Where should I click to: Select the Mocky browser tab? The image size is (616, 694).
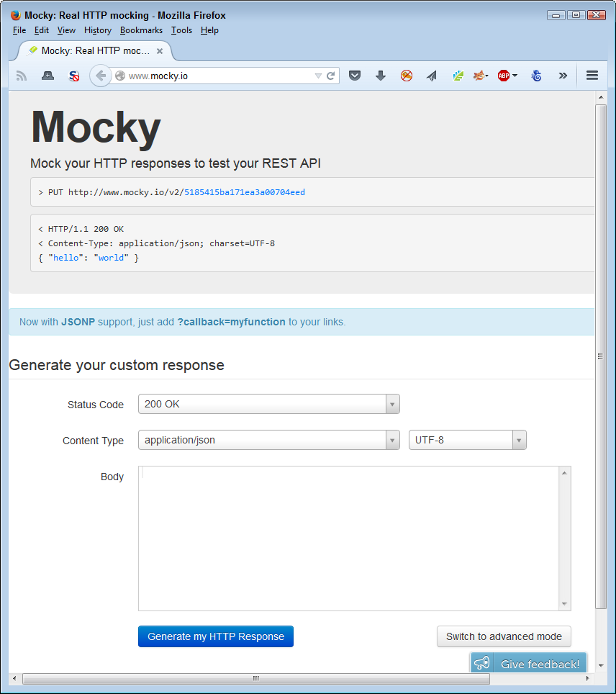coord(94,51)
